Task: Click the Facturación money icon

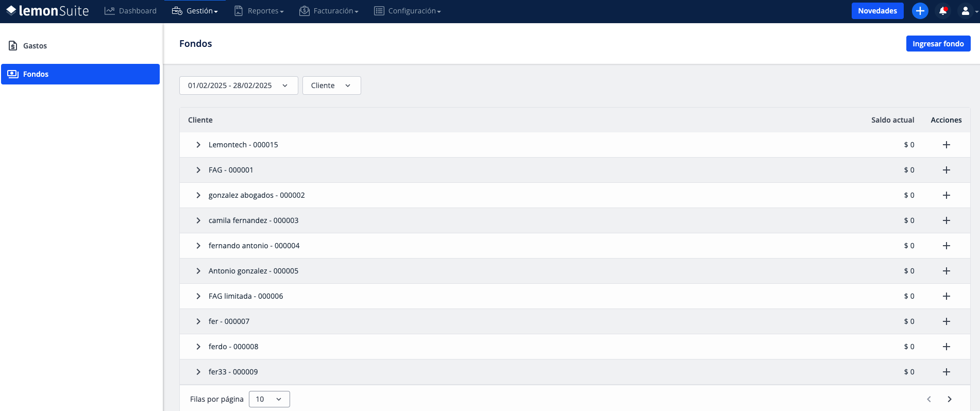Action: [305, 11]
